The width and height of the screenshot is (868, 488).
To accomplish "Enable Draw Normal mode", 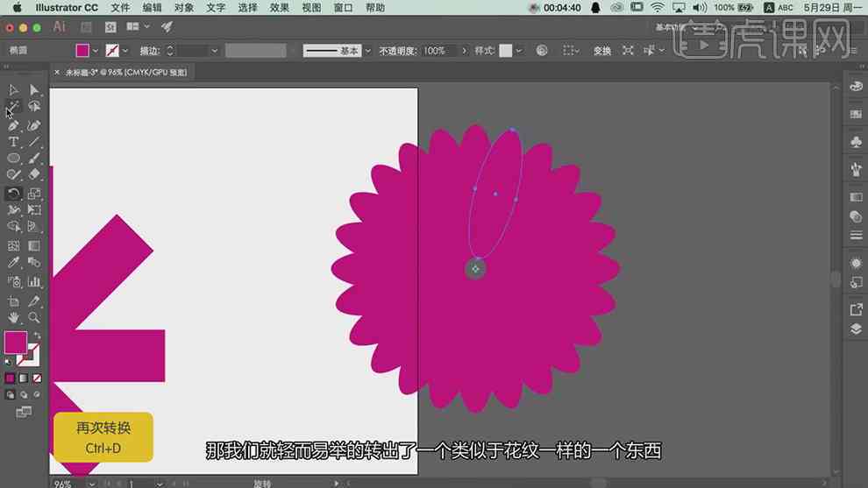I will (10, 394).
